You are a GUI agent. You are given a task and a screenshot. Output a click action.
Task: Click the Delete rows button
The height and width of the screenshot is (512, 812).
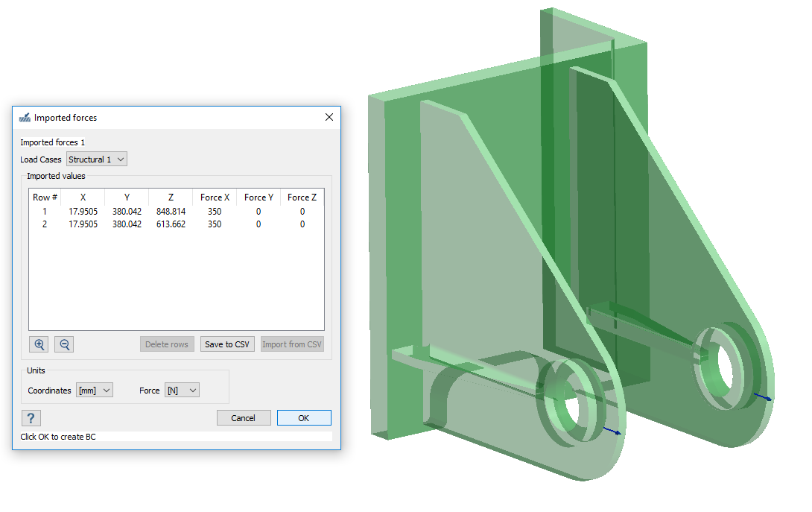pyautogui.click(x=167, y=344)
